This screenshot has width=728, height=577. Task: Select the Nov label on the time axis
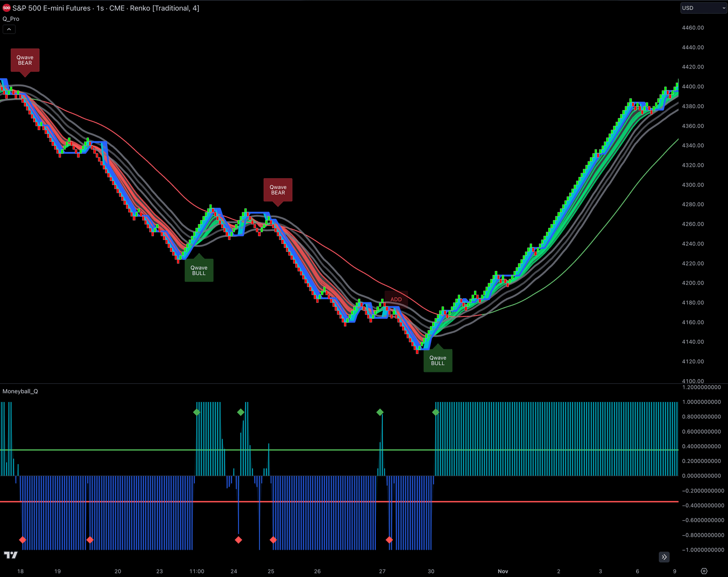[x=503, y=571]
